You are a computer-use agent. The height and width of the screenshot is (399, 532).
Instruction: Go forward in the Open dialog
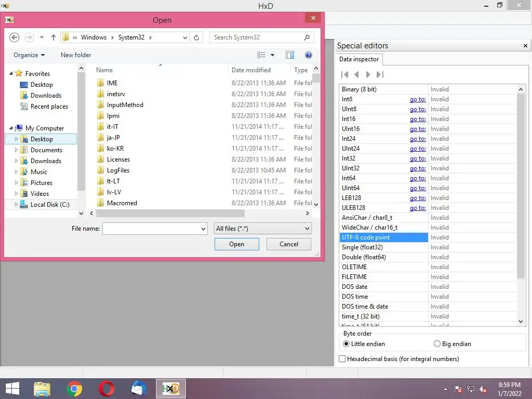pos(29,37)
